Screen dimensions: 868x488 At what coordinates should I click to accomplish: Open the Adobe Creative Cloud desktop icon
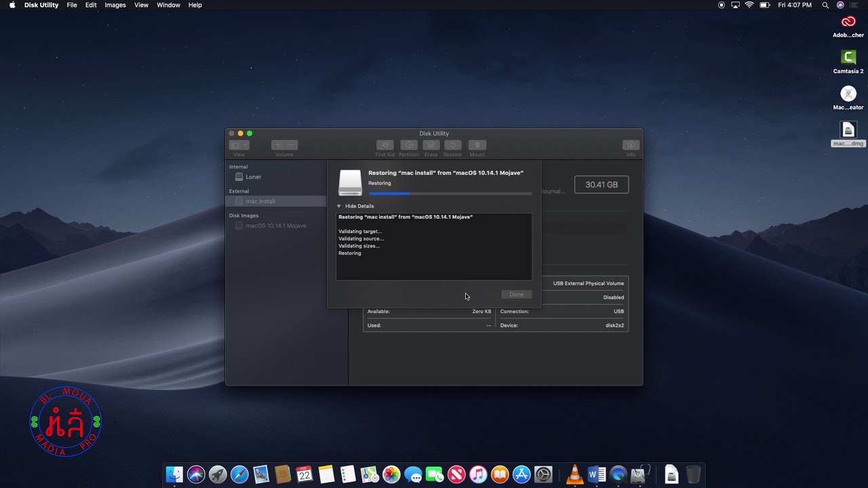[848, 26]
